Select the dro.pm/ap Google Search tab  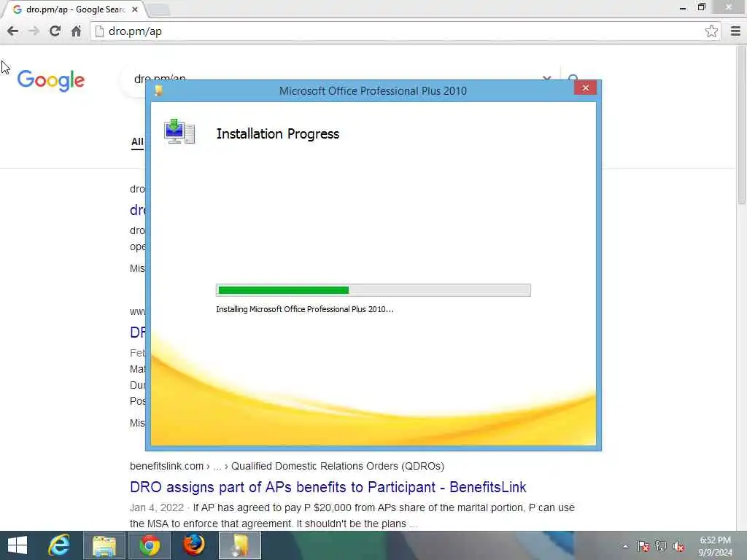75,9
